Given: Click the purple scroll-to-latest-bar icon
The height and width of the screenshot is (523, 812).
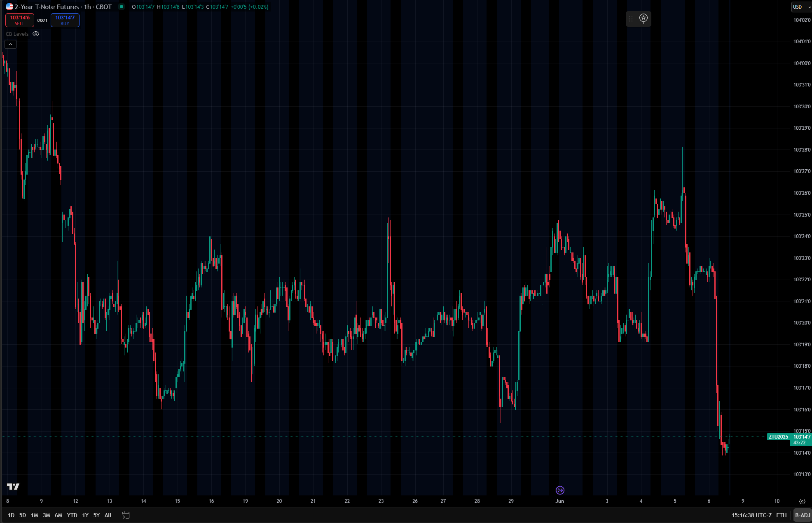Looking at the screenshot, I should click(x=560, y=490).
